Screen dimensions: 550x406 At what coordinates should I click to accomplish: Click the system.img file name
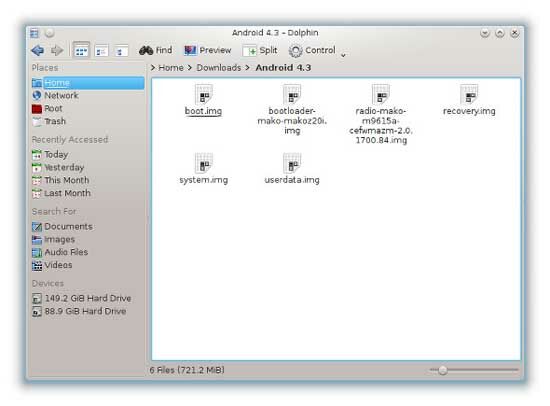[x=204, y=180]
